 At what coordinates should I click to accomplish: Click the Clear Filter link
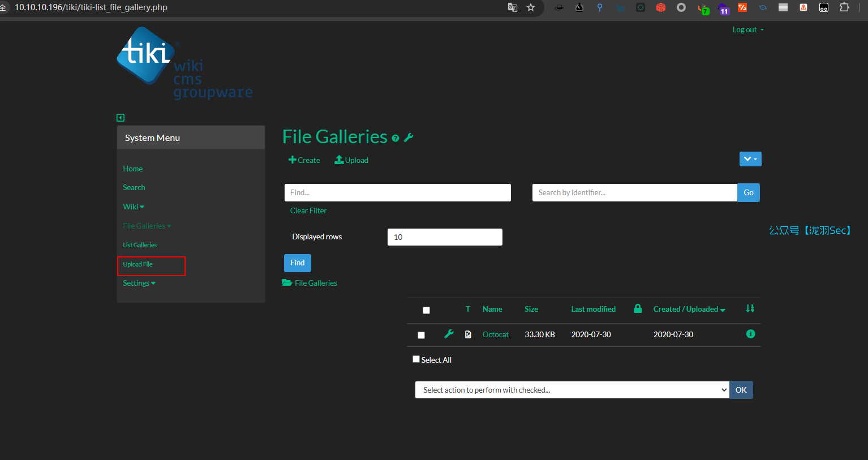tap(308, 210)
